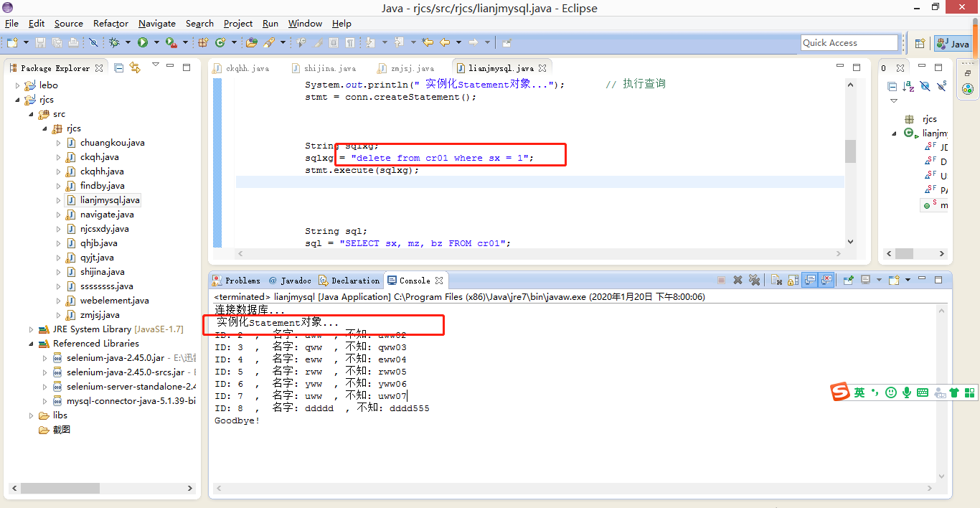Click Collapse All in Package Explorer
Image resolution: width=980 pixels, height=508 pixels.
coord(119,67)
